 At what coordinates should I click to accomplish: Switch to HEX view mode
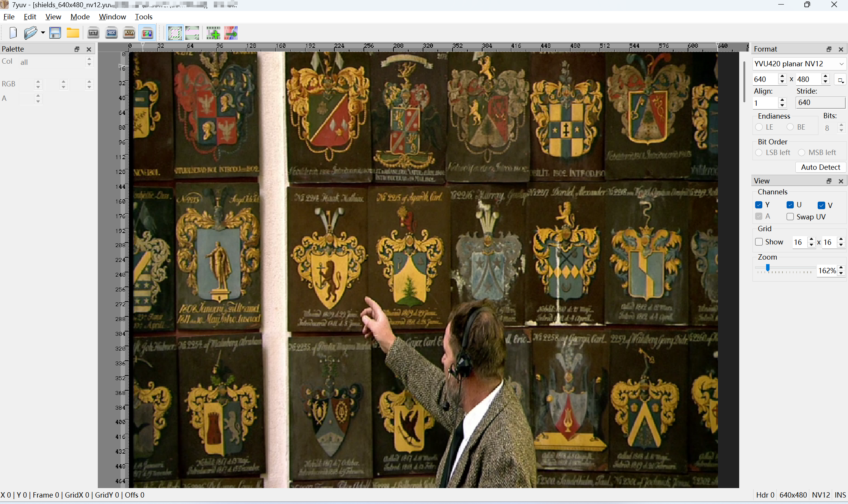pos(111,33)
